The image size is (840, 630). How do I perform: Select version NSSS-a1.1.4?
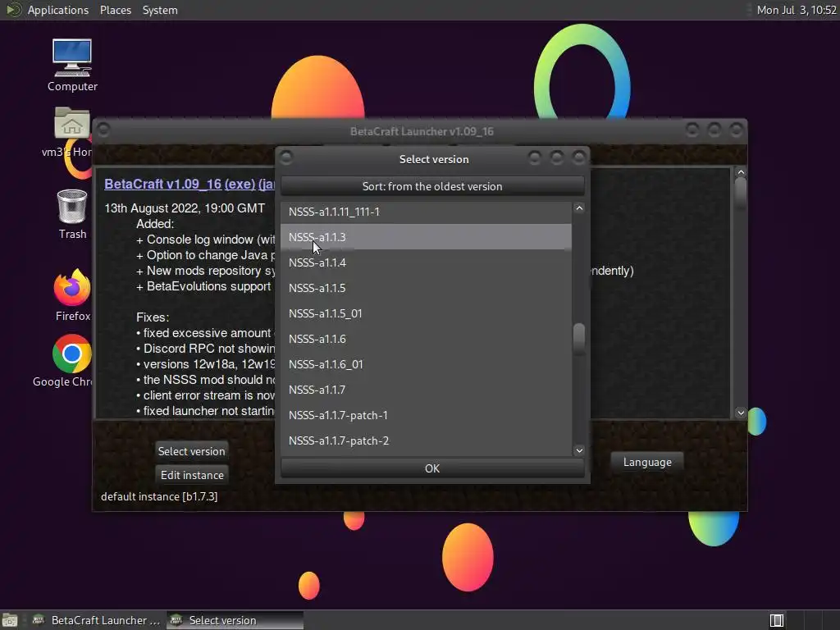pos(426,262)
